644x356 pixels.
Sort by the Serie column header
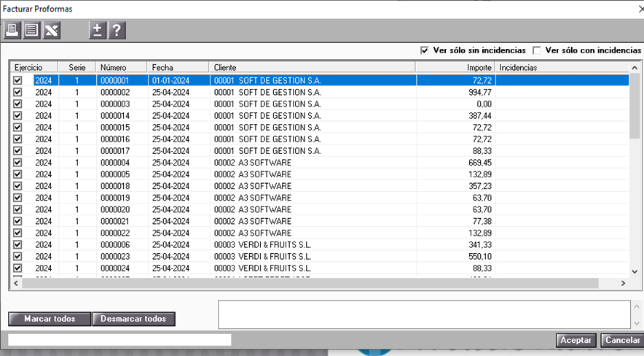76,67
